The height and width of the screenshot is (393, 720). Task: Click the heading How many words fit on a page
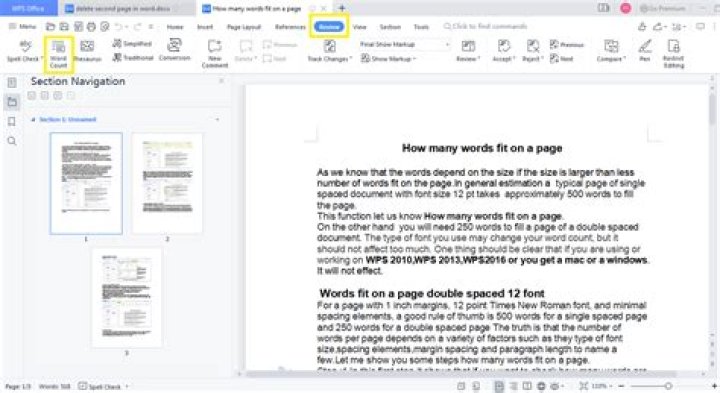[482, 148]
